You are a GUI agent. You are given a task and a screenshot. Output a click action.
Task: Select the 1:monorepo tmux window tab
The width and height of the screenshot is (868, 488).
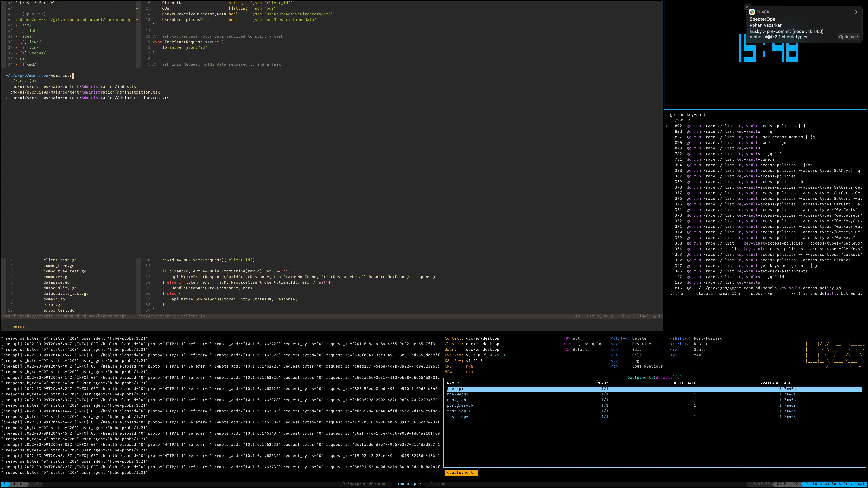pos(407,484)
